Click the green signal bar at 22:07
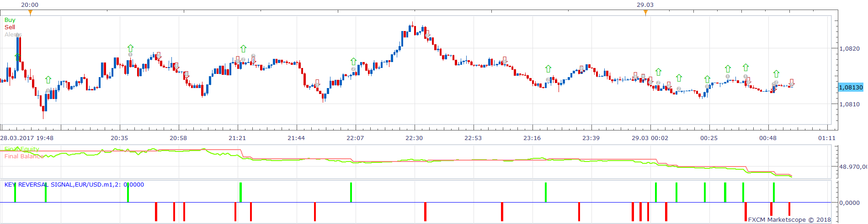The image size is (868, 224). click(351, 192)
